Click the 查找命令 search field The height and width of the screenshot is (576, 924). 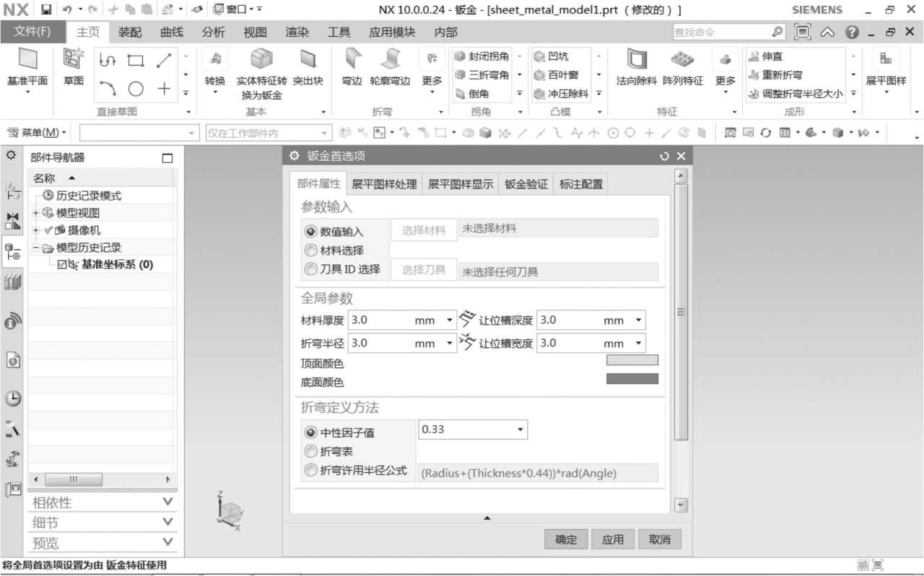coord(722,32)
